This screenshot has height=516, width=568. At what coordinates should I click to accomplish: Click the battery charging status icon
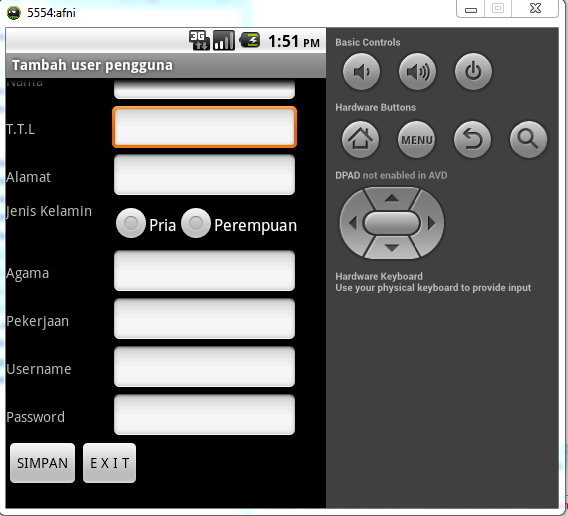point(250,40)
